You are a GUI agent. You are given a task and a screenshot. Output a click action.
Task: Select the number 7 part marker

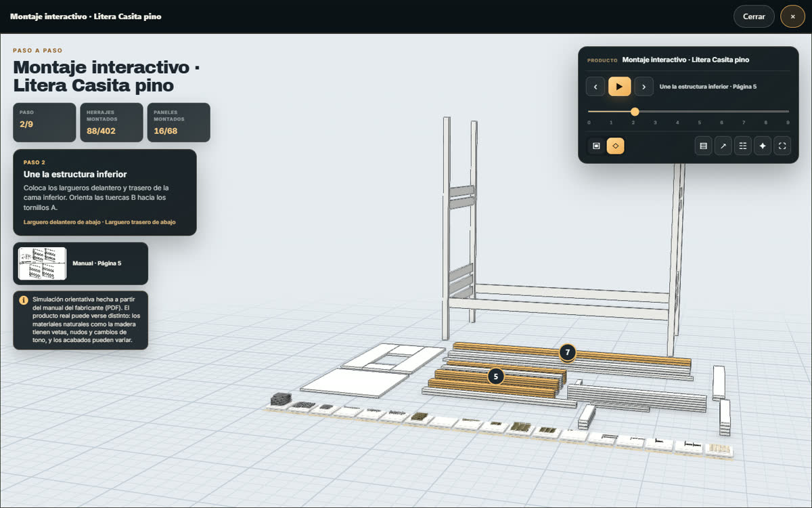pyautogui.click(x=567, y=352)
